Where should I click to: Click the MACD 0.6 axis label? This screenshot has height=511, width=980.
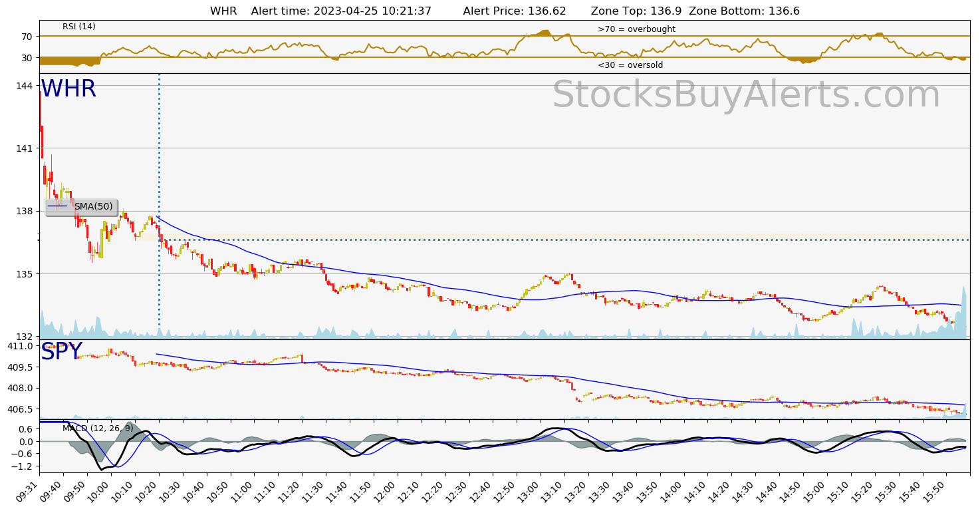coord(25,429)
